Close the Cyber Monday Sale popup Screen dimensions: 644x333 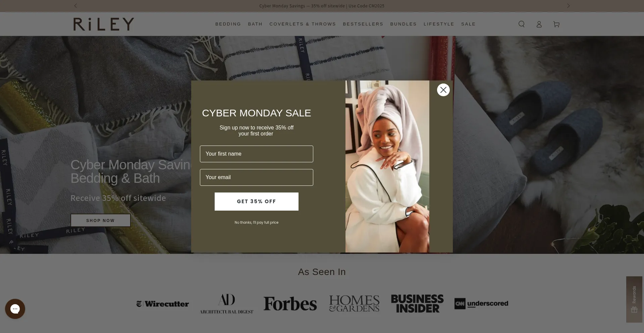tap(443, 90)
